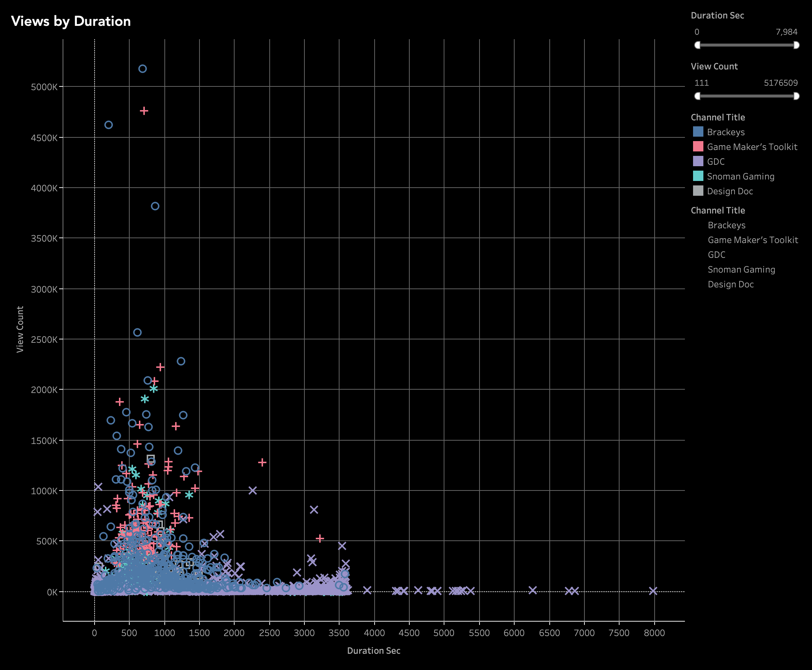The height and width of the screenshot is (670, 812).
Task: Click the pink plus mark near 4750K views
Action: [144, 111]
